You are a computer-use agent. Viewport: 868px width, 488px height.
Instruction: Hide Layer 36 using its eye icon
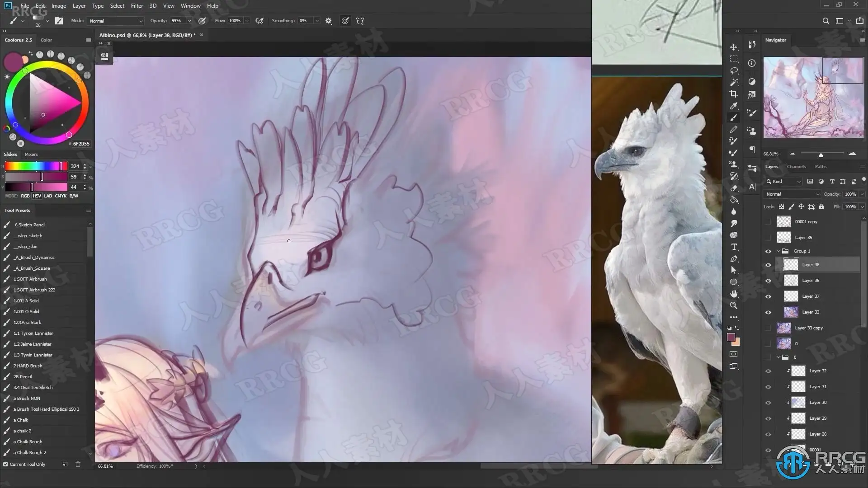pyautogui.click(x=768, y=281)
